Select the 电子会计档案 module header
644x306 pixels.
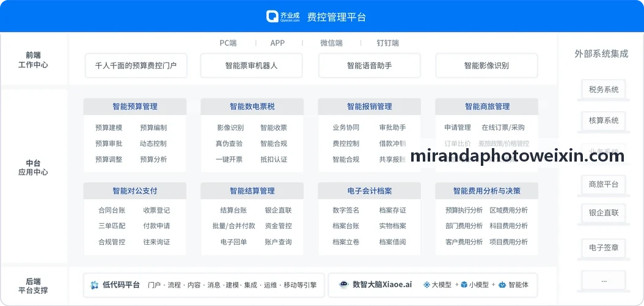(x=369, y=191)
